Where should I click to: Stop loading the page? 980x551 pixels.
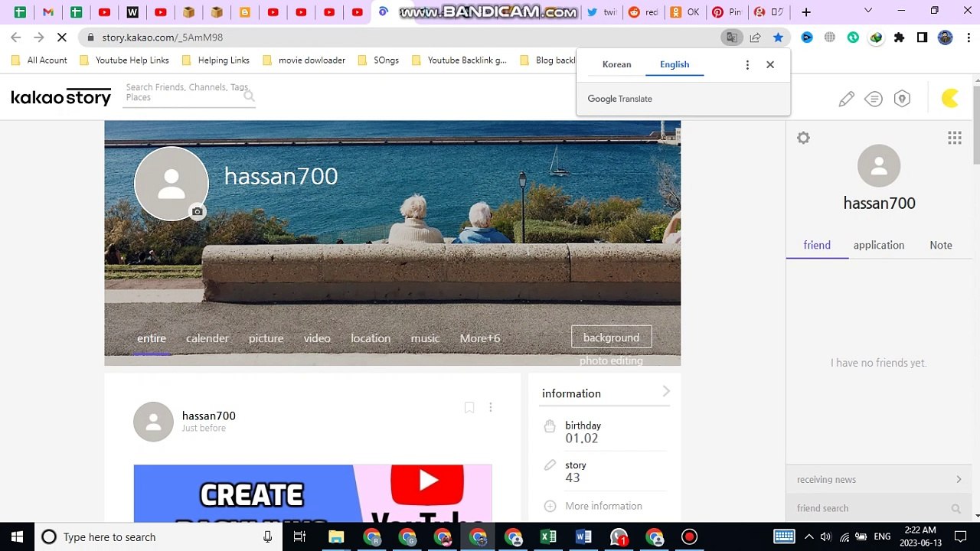click(62, 37)
